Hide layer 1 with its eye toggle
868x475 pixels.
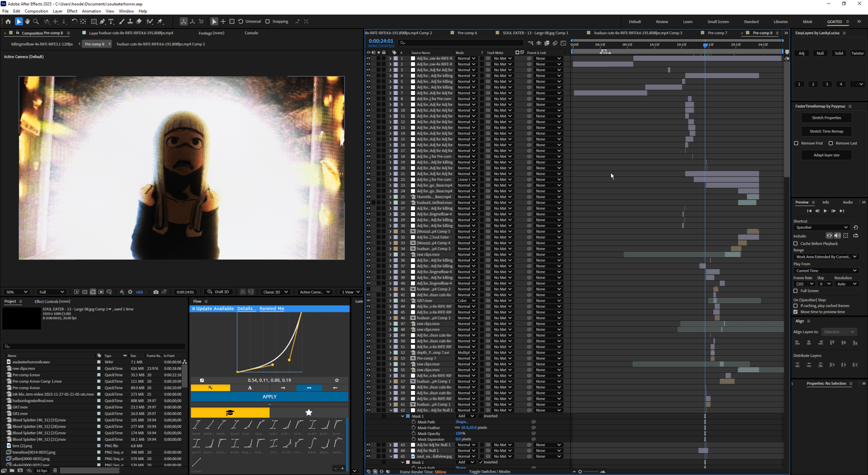[368, 59]
